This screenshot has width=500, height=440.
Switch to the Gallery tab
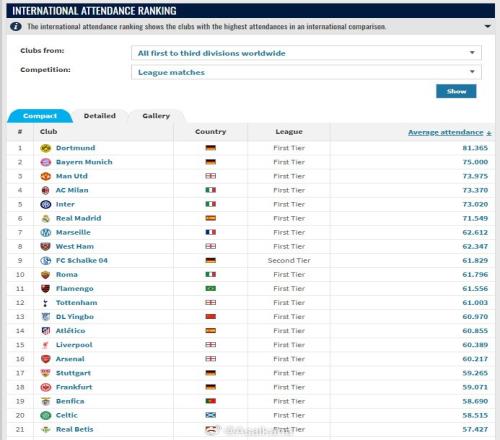click(156, 116)
